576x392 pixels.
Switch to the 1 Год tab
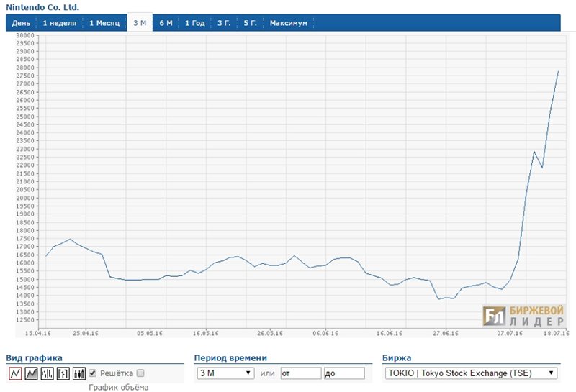pos(194,23)
